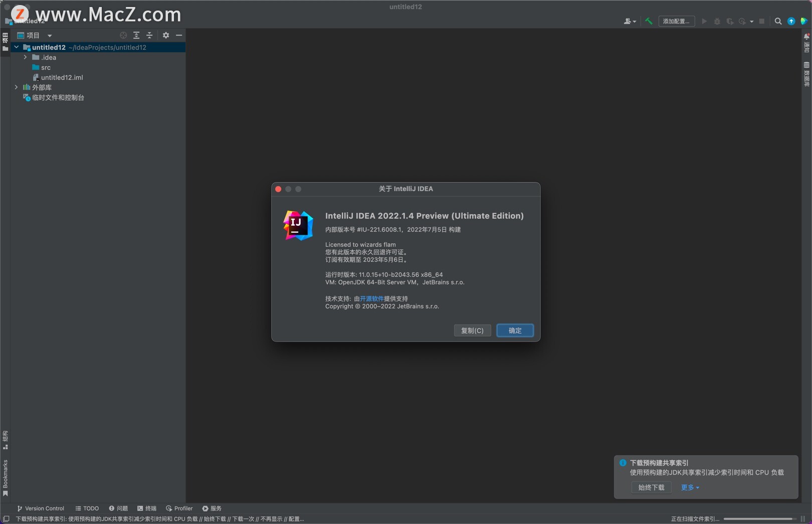Open the Code With Me user icon

(x=630, y=21)
